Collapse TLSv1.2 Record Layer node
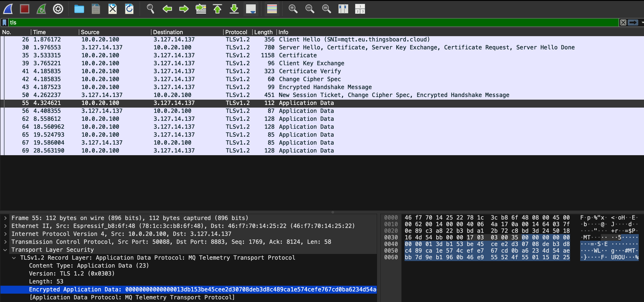Viewport: 644px width, 302px height. (x=14, y=258)
